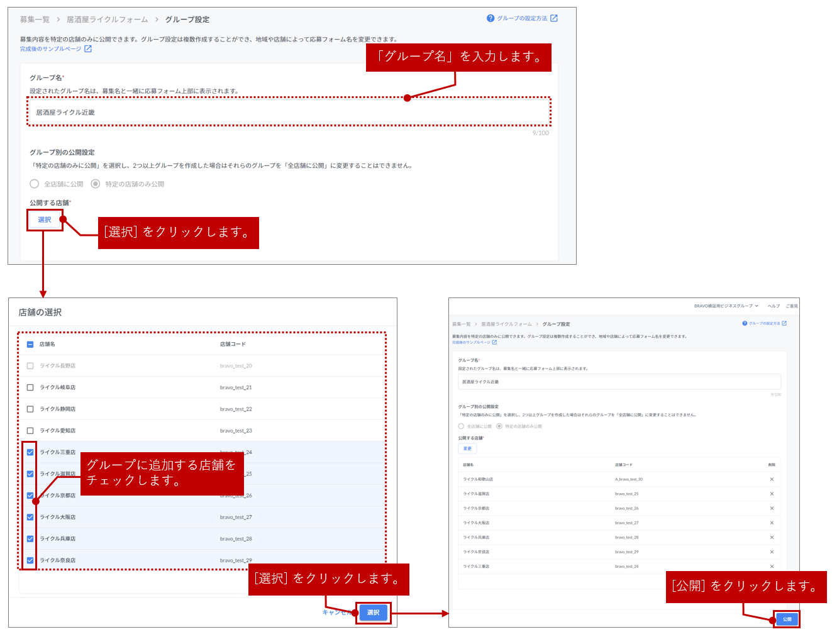This screenshot has height=644, width=832.
Task: Select 全店舗に公開 radio in the top panel
Action: (35, 184)
